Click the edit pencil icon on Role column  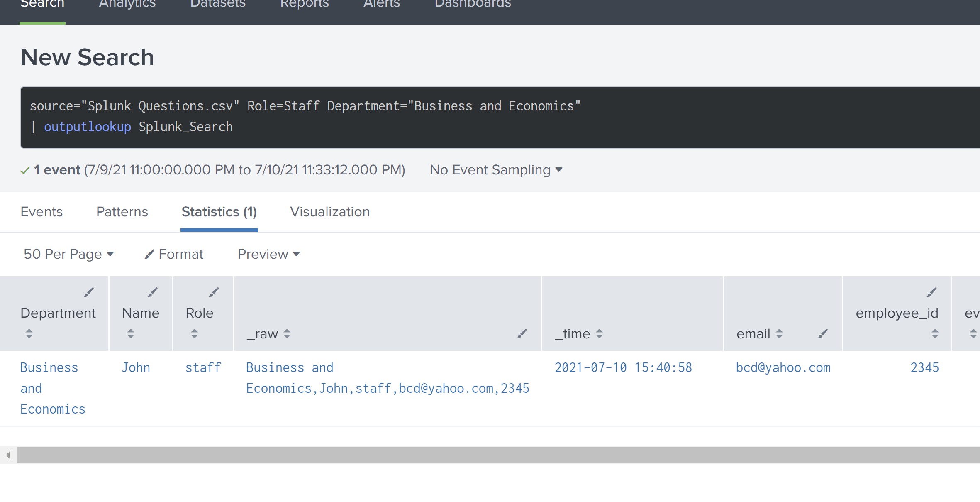[x=214, y=292]
